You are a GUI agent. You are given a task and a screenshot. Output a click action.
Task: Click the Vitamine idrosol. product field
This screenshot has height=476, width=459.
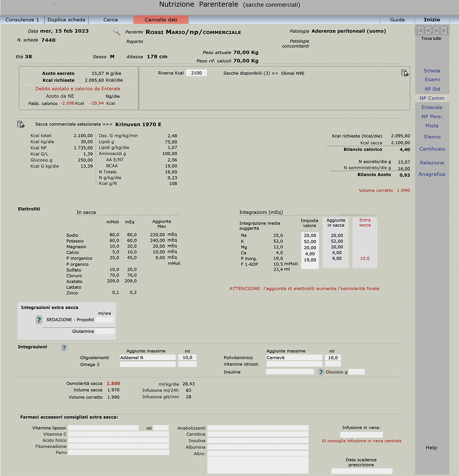[x=294, y=364]
